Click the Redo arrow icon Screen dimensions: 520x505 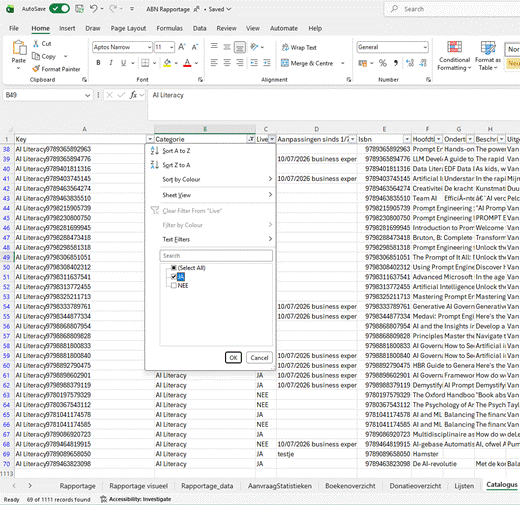coord(113,9)
